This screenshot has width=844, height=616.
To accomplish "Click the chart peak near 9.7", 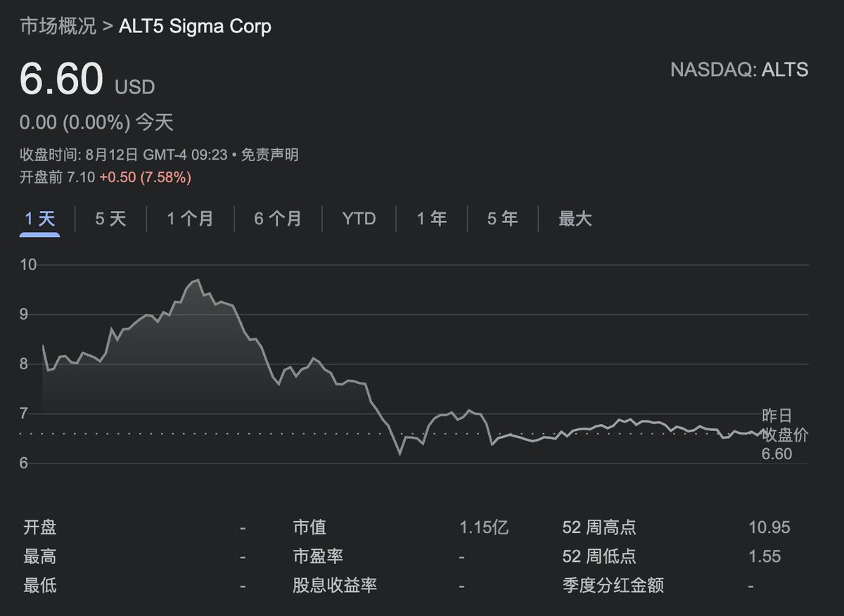I will click(197, 280).
